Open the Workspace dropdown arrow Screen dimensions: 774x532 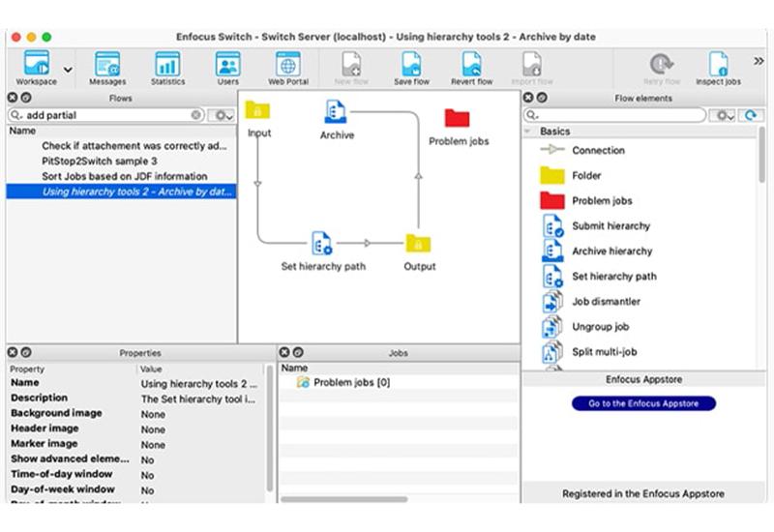click(68, 70)
